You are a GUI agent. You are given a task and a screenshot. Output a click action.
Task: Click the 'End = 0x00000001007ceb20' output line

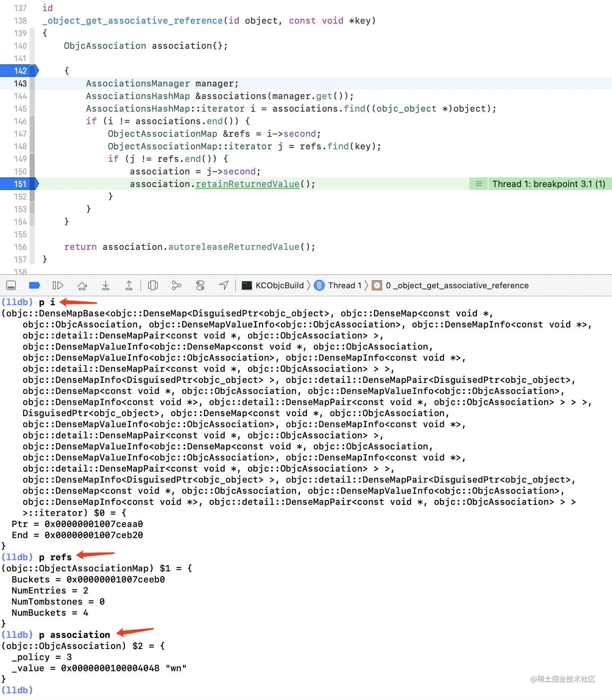[x=77, y=535]
